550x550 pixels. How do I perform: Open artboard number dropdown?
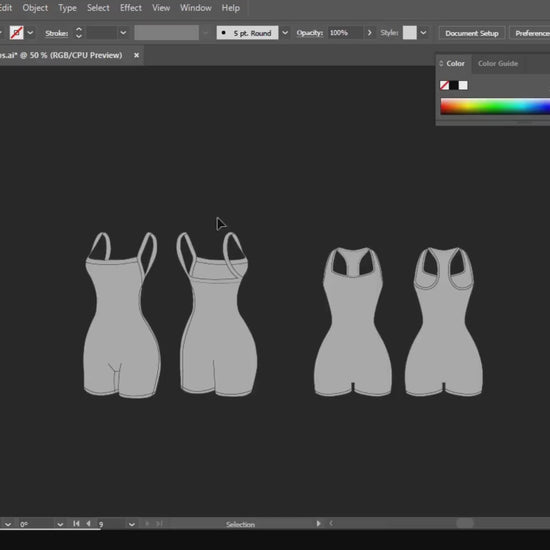point(132,524)
